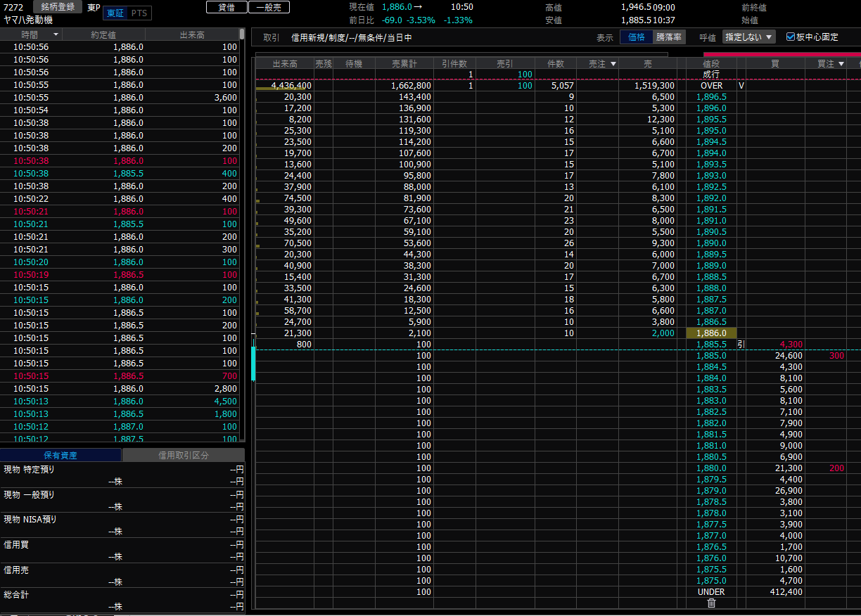Switch display to 騰落率
861x616 pixels.
point(669,37)
